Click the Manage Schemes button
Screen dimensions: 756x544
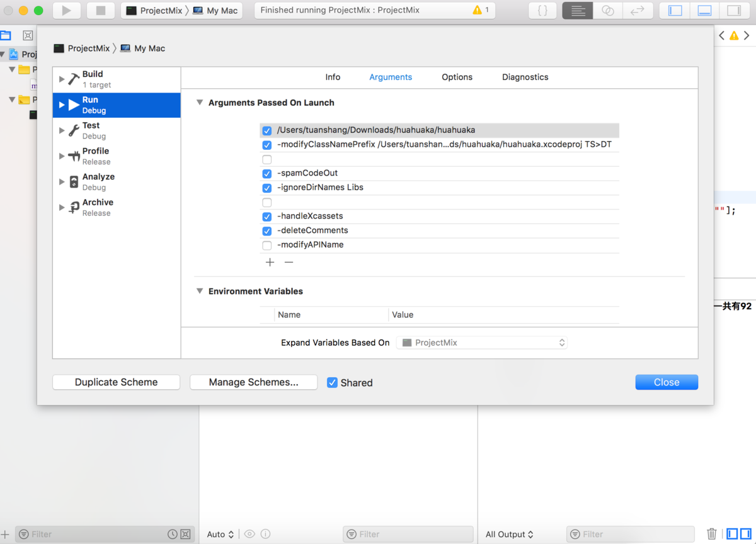click(253, 382)
